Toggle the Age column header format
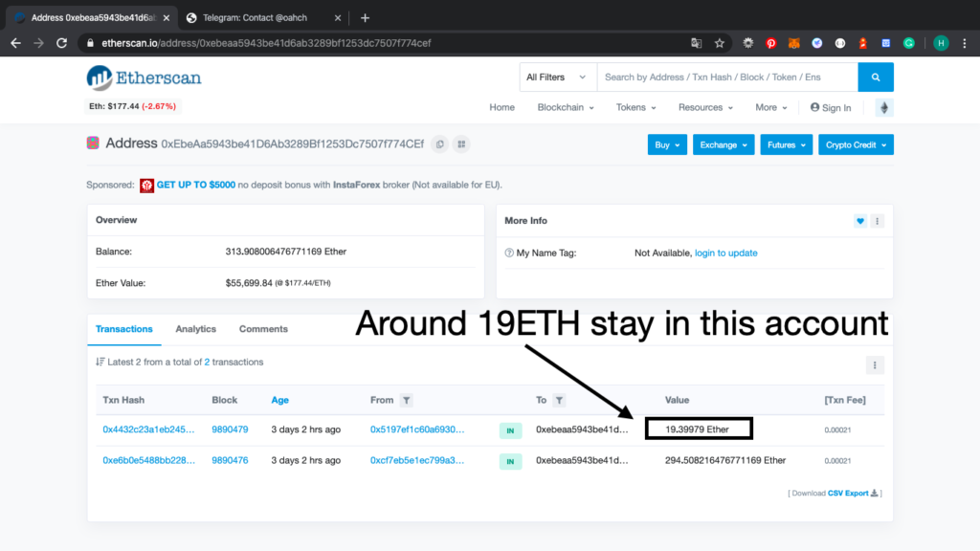This screenshot has width=980, height=551. tap(279, 400)
